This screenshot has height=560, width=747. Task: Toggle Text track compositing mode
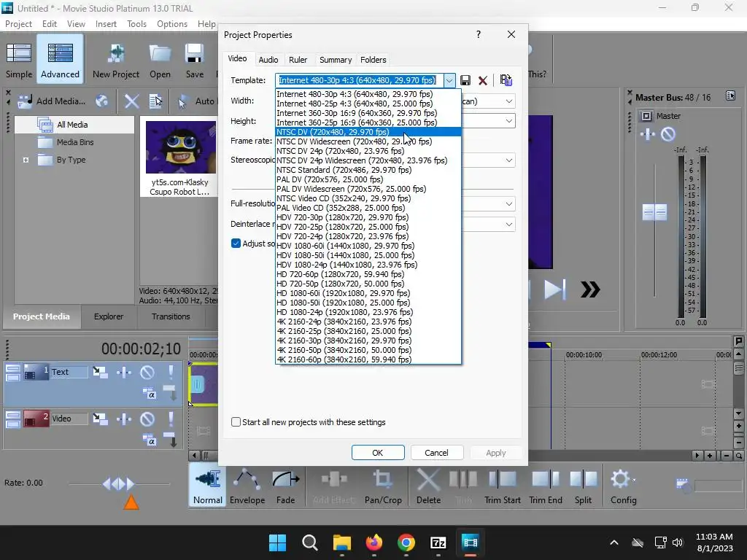pyautogui.click(x=150, y=394)
